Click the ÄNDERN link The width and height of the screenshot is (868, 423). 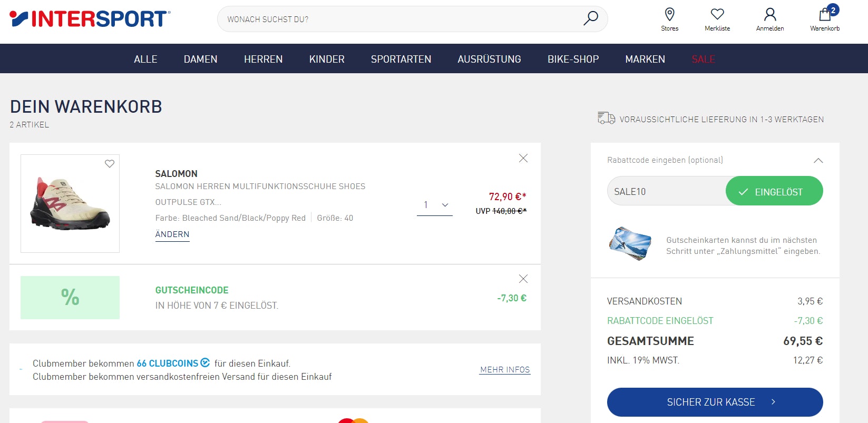(172, 234)
